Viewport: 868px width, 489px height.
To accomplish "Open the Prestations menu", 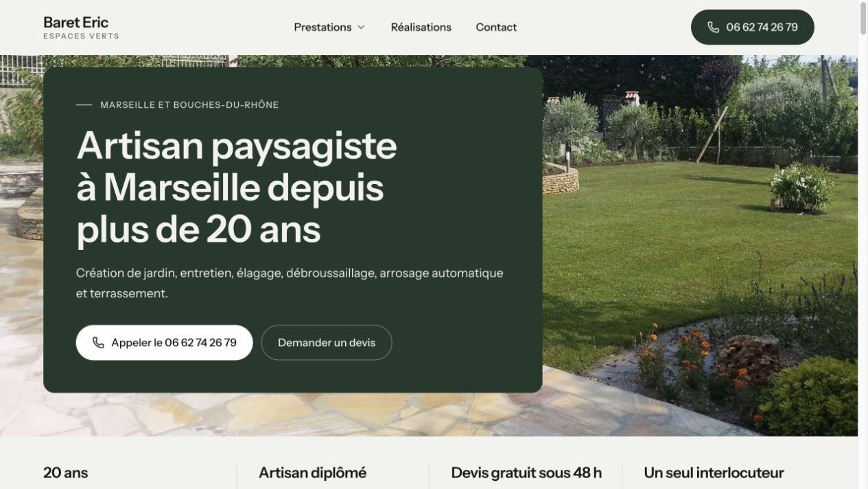I will pyautogui.click(x=329, y=27).
